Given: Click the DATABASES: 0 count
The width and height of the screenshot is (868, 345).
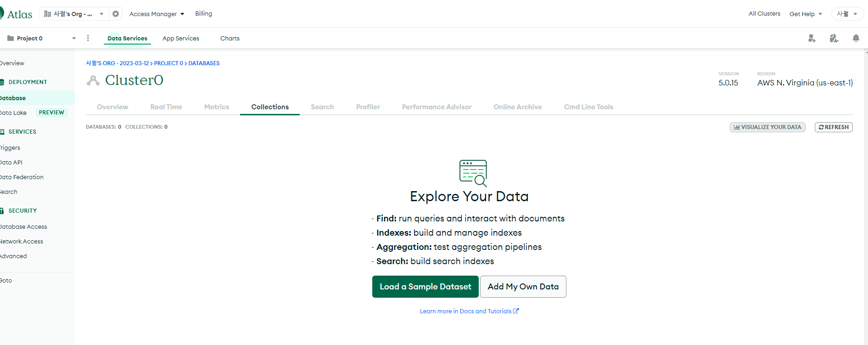Looking at the screenshot, I should [x=104, y=127].
